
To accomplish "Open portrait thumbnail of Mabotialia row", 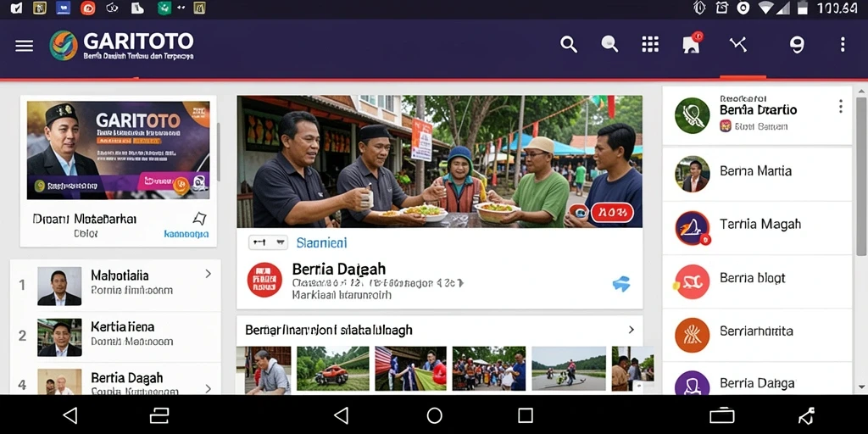I will click(x=59, y=287).
